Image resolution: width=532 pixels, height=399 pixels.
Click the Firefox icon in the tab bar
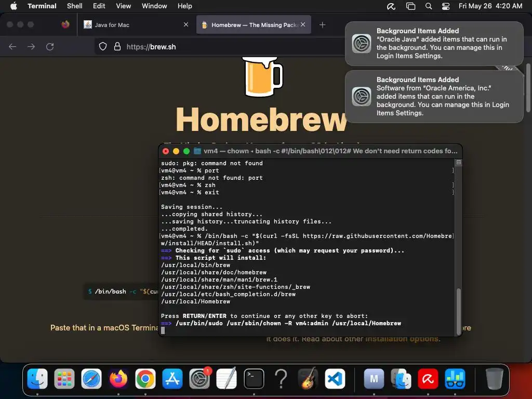(x=65, y=24)
